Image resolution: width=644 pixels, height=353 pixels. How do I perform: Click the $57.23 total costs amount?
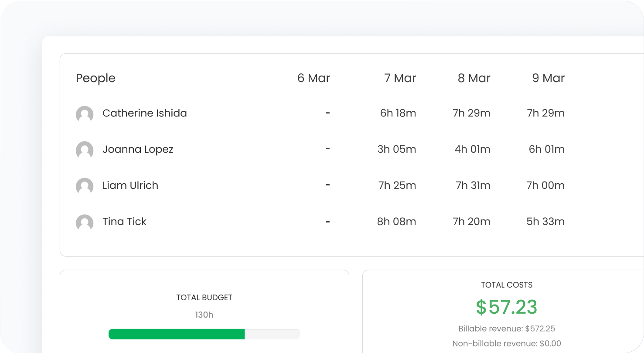(x=507, y=307)
